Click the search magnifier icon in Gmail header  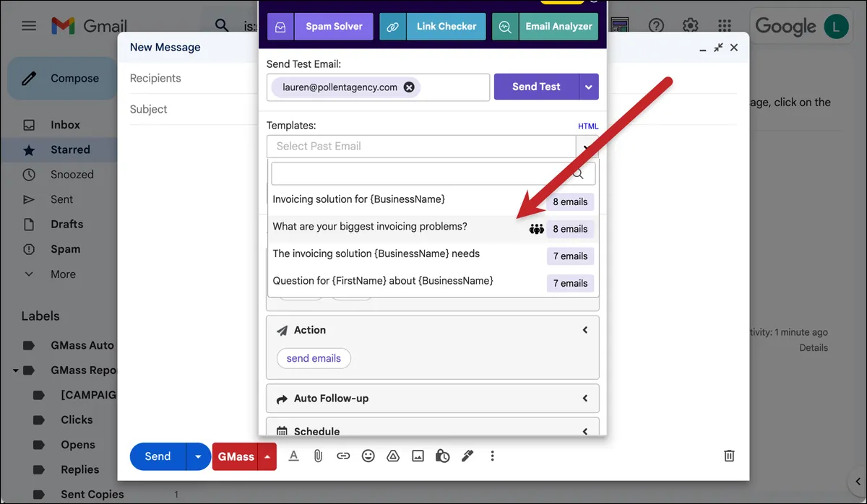pos(223,26)
